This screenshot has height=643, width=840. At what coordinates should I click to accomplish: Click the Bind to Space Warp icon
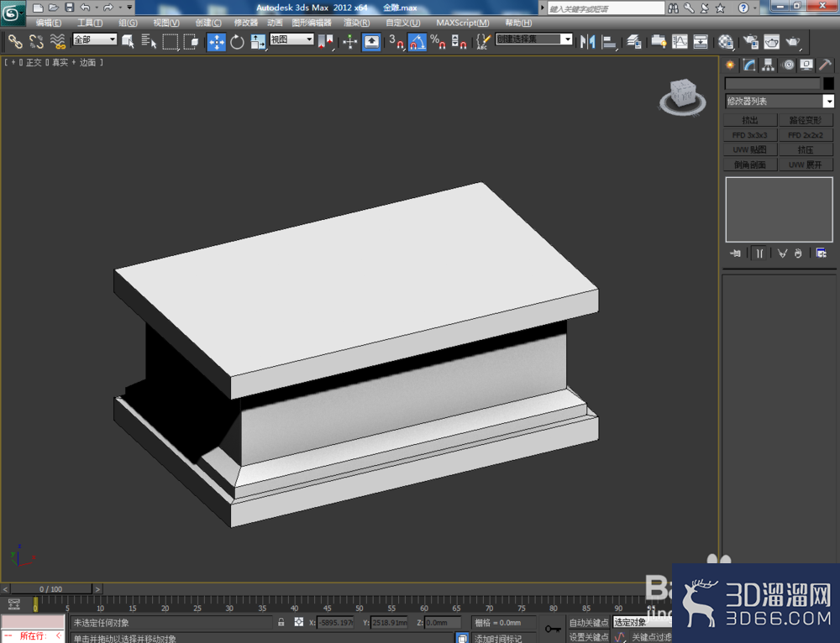57,41
